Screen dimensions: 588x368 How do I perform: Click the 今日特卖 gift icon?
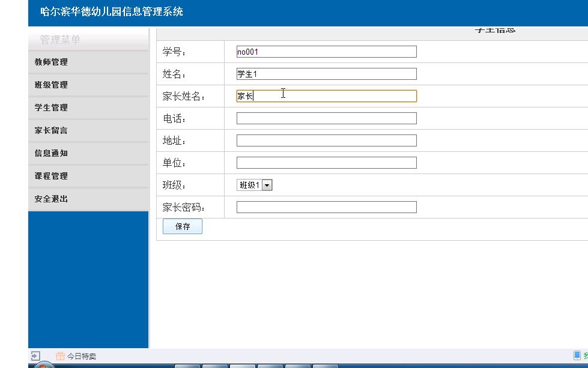[x=60, y=356]
